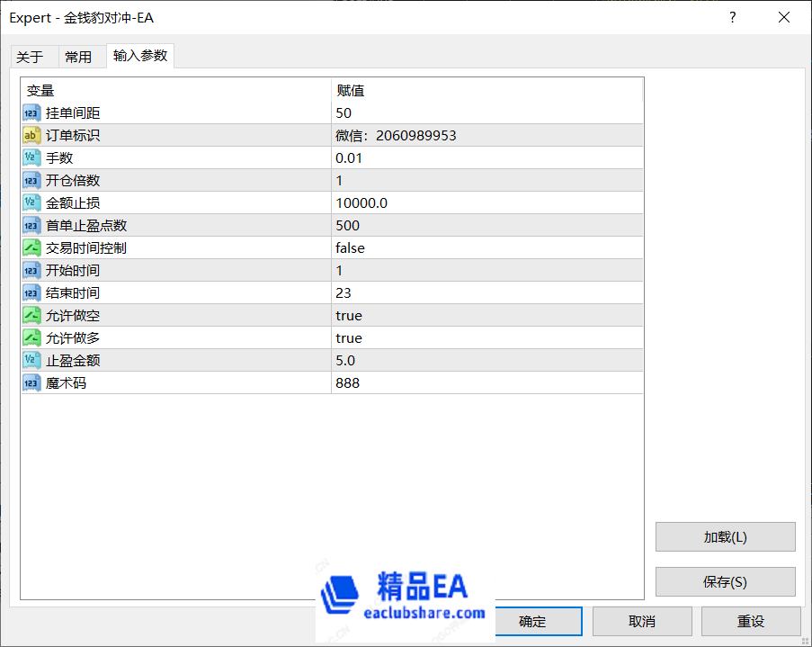The height and width of the screenshot is (647, 812).
Task: Click the integer icon beside 魔术码
Action: (x=31, y=382)
